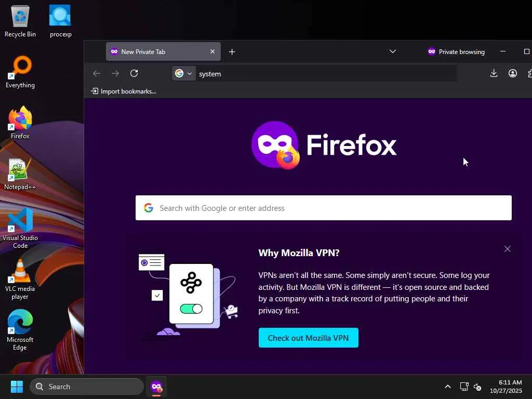The image size is (532, 399).
Task: Open the Firefox downloads panel
Action: 494,73
